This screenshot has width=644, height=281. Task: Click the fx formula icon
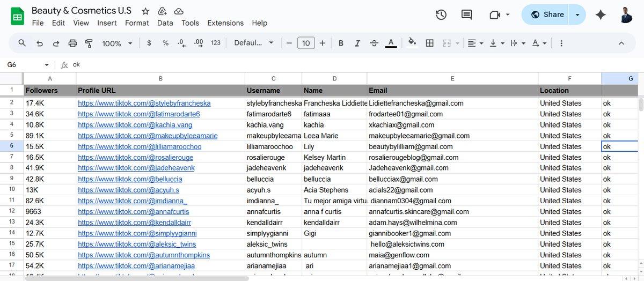coord(64,64)
